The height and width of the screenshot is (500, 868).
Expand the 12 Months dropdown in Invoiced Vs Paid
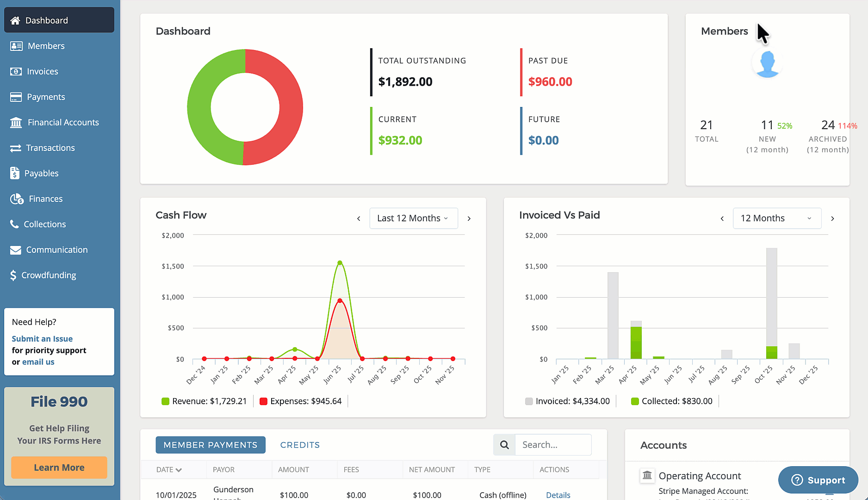[776, 218]
